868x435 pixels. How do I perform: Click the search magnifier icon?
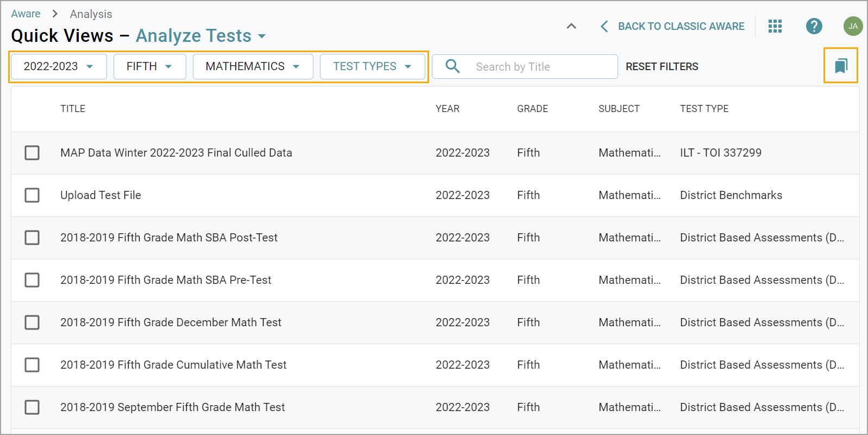tap(452, 66)
